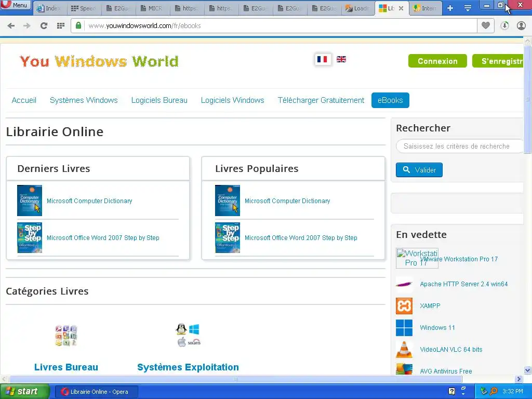This screenshot has height=399, width=532.
Task: Open the downloads icon in toolbar
Action: 504,26
